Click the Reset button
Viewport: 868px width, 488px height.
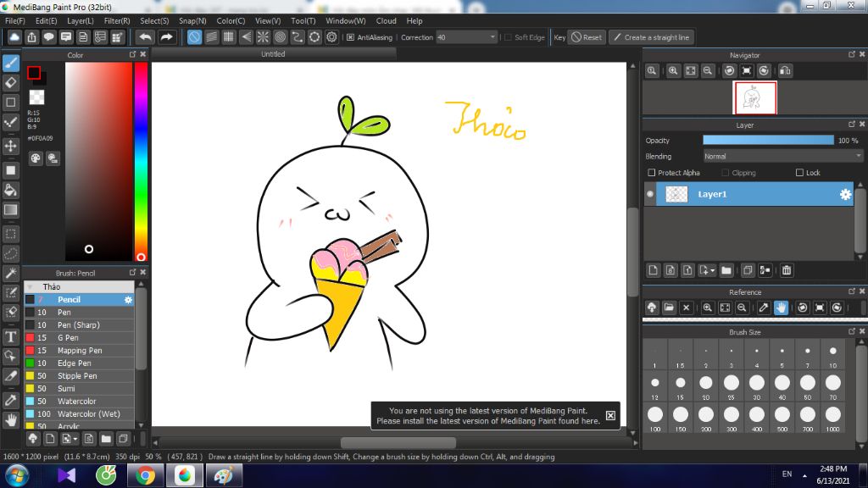click(x=587, y=37)
